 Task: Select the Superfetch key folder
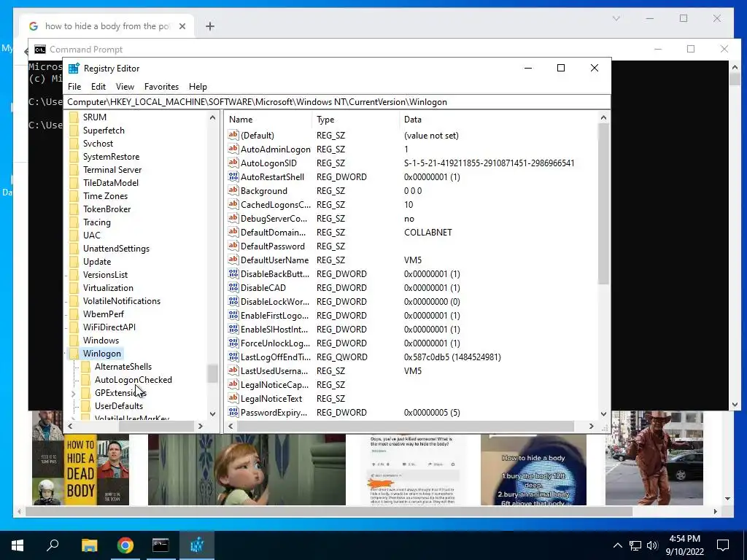coord(104,131)
